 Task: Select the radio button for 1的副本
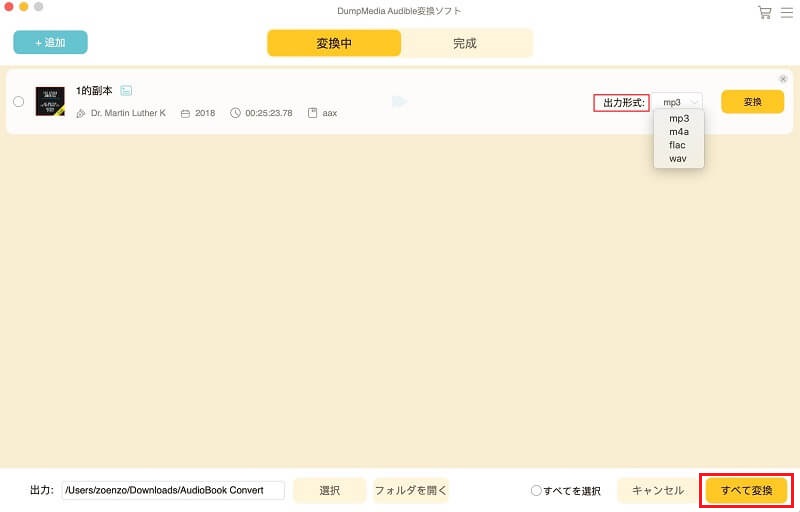pos(18,101)
